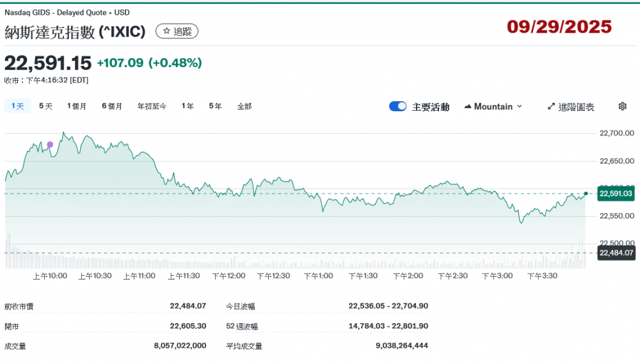Viewport: 640px width, 364px height.
Task: Expand the Mountain dropdown chevron
Action: click(x=519, y=106)
